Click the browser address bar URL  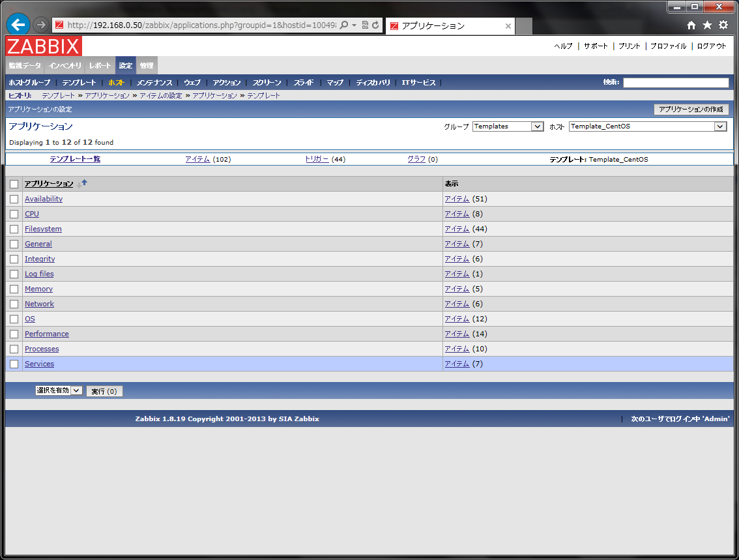202,25
